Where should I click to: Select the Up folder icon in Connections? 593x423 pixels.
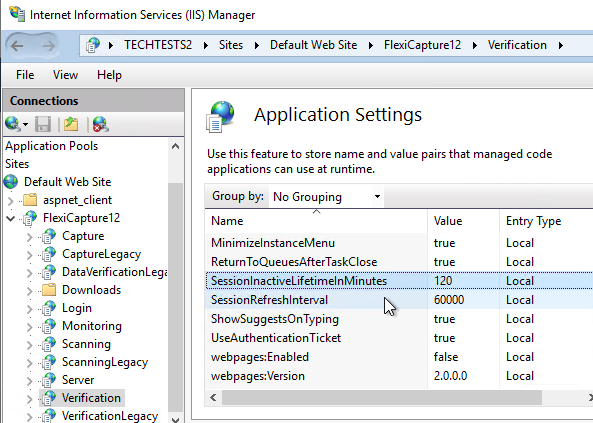click(x=71, y=124)
